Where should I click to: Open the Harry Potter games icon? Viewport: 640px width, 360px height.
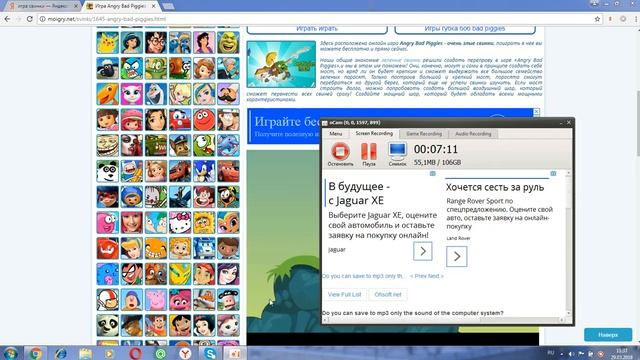(156, 43)
